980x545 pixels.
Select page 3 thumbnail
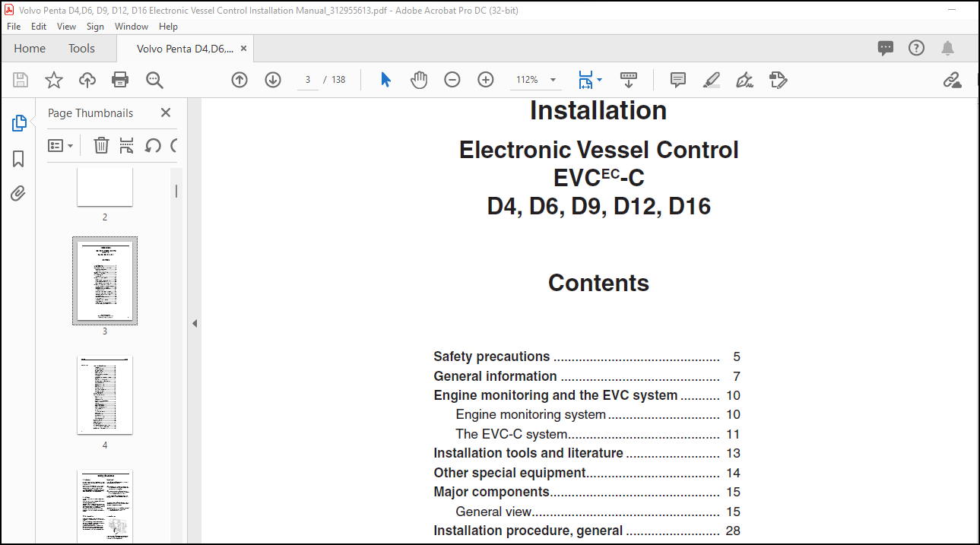(x=105, y=280)
